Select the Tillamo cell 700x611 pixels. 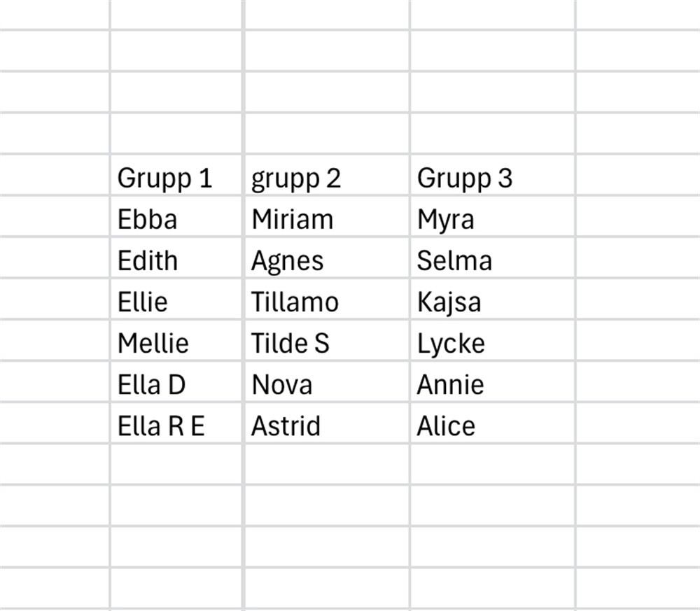click(x=295, y=302)
